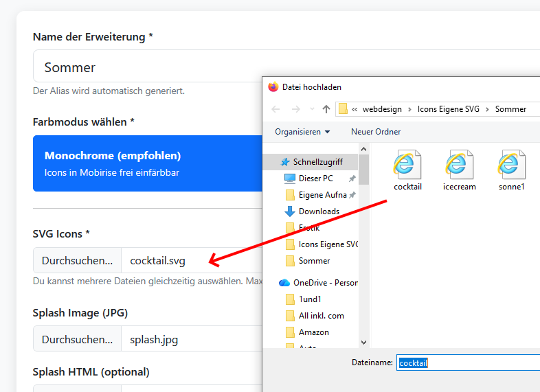The image size is (540, 392).
Task: Select the icecream file icon
Action: [459, 165]
